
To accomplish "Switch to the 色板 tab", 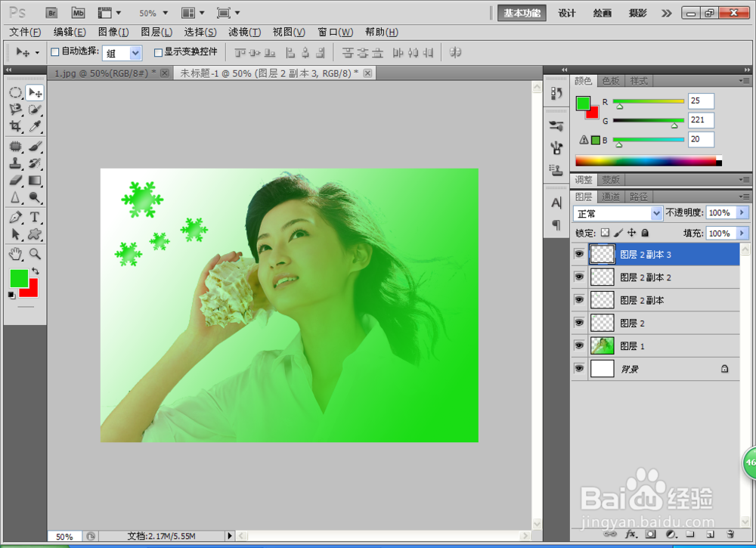I will pyautogui.click(x=610, y=81).
